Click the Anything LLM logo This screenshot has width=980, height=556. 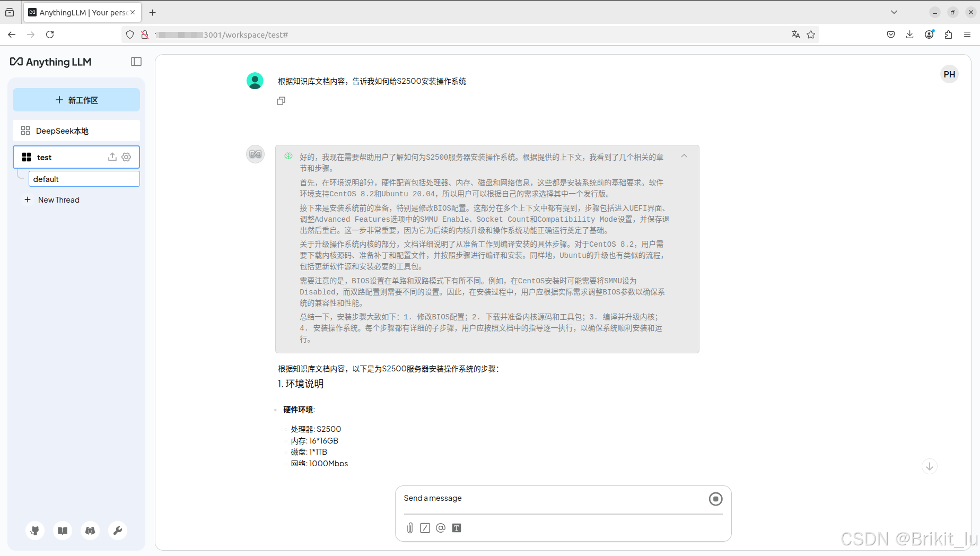pyautogui.click(x=50, y=62)
